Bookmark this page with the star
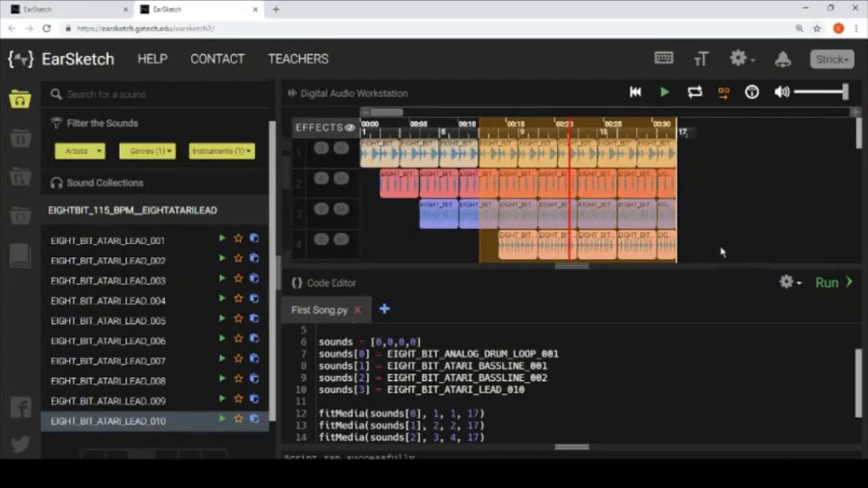 pyautogui.click(x=817, y=28)
